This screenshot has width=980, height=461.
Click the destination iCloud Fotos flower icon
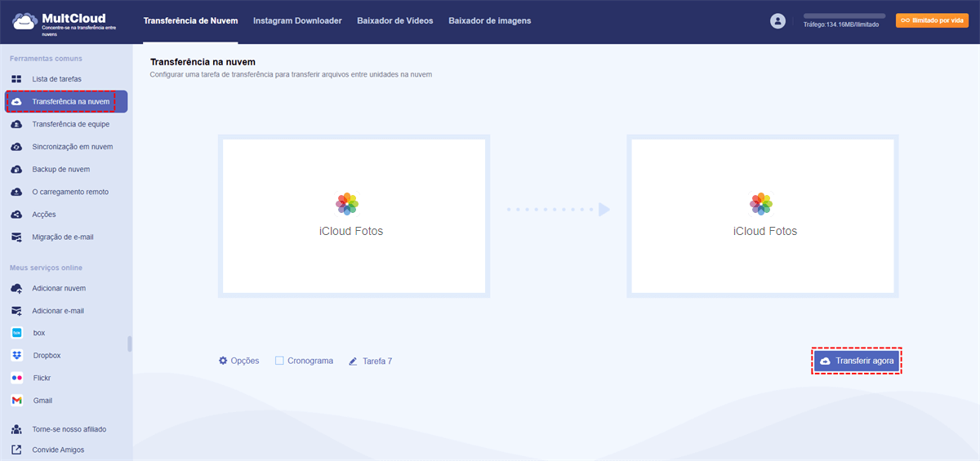tap(761, 204)
